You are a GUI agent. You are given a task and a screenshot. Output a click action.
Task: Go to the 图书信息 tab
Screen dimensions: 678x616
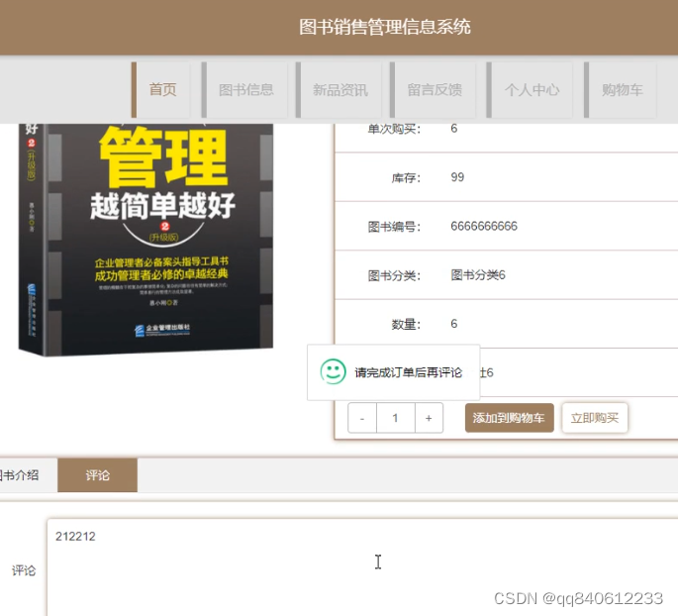click(244, 90)
